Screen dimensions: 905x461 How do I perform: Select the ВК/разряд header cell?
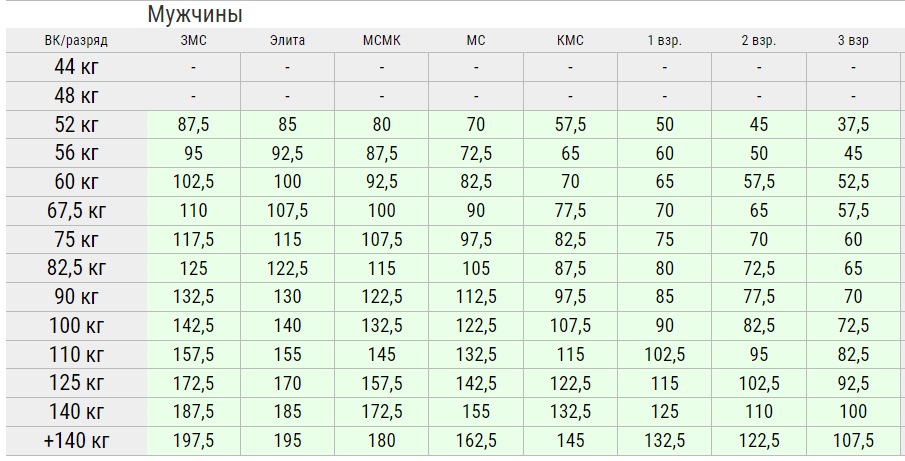point(76,41)
